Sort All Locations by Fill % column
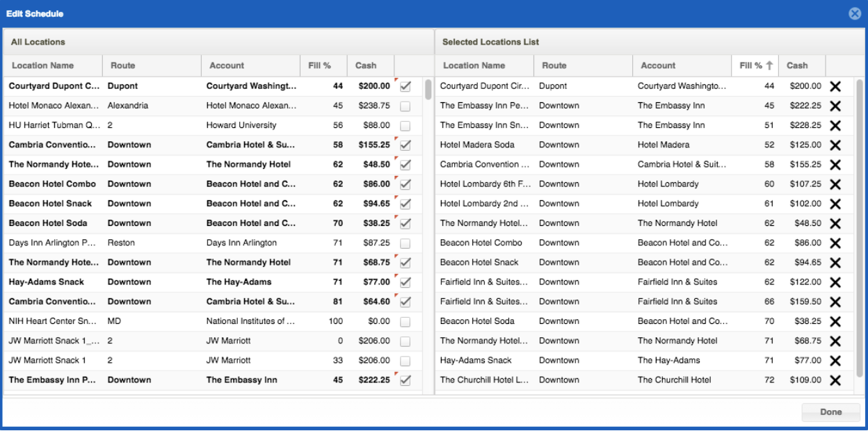 (x=323, y=65)
